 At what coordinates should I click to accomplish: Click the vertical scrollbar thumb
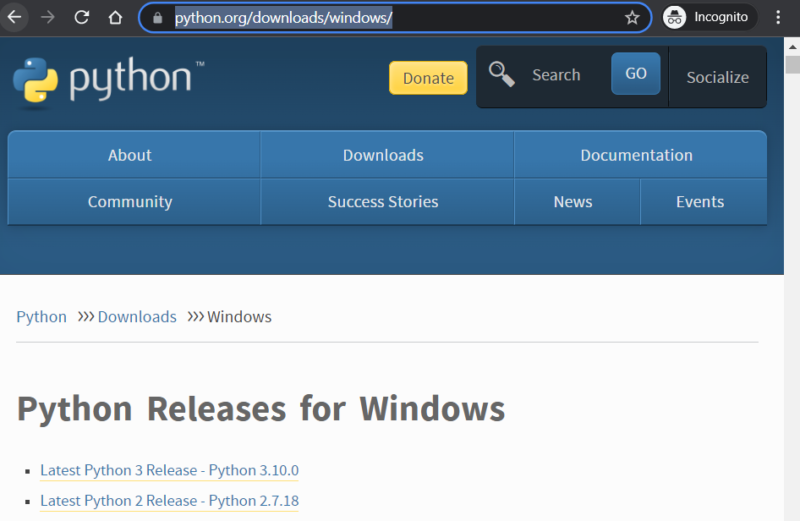tap(792, 65)
